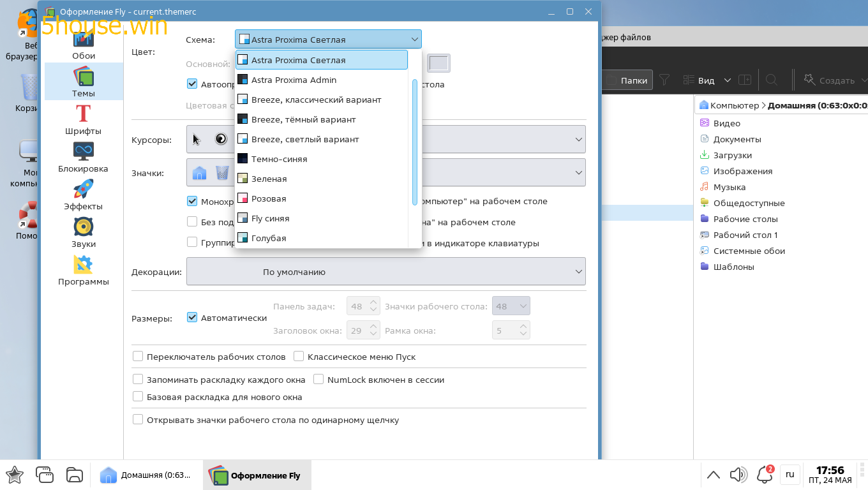The image size is (868, 490).
Task: Open the Шрифты fonts section
Action: (84, 120)
